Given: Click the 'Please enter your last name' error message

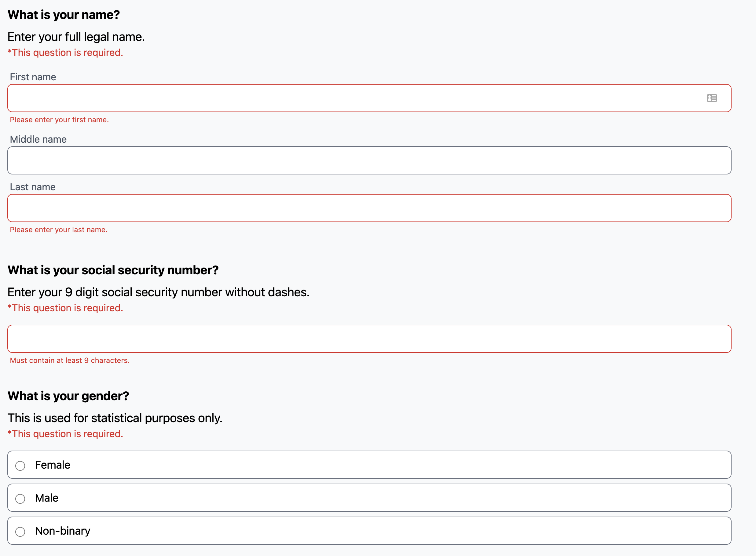Looking at the screenshot, I should coord(59,229).
